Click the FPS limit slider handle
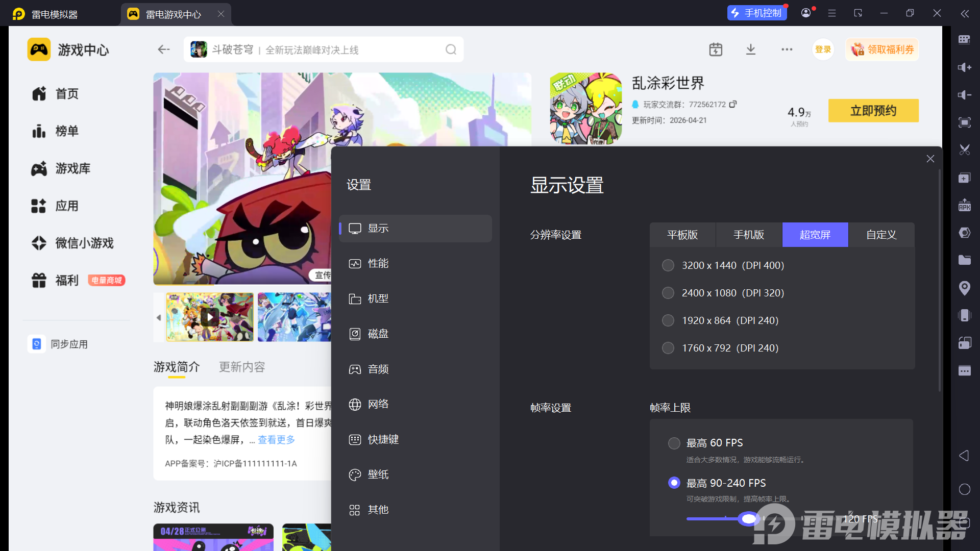The height and width of the screenshot is (551, 980). tap(748, 519)
